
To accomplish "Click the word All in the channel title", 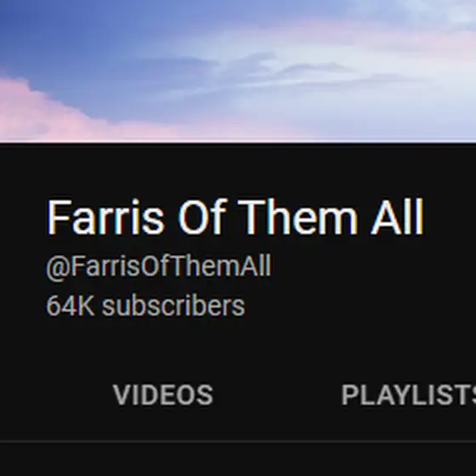I will [x=398, y=217].
